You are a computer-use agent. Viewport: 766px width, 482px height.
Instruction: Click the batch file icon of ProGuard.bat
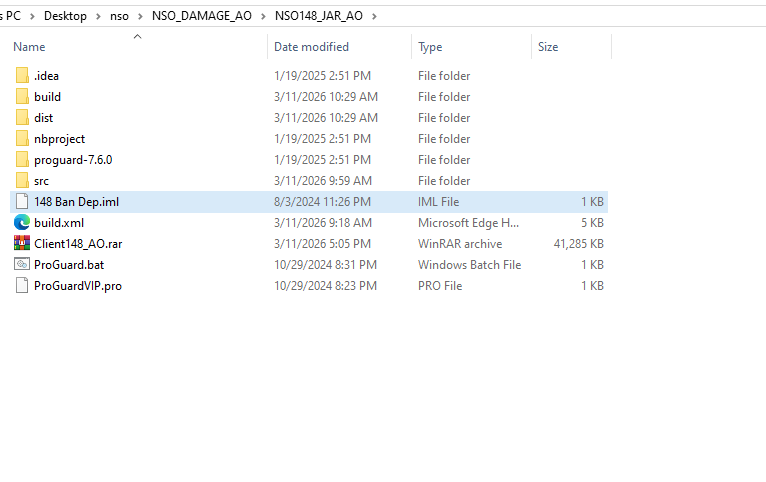(x=22, y=264)
